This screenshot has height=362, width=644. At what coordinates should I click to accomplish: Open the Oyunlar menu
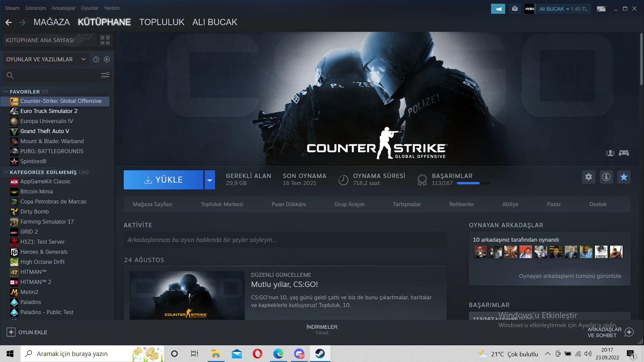click(90, 8)
